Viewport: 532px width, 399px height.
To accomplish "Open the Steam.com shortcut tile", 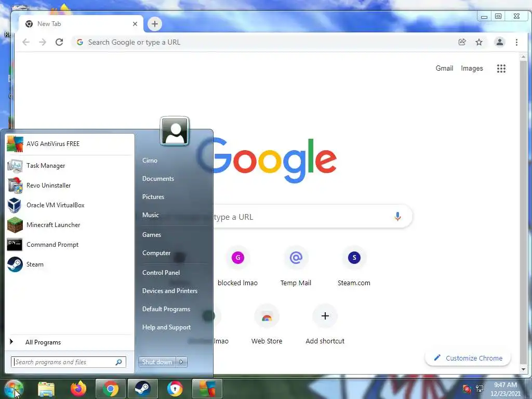I will point(354,267).
